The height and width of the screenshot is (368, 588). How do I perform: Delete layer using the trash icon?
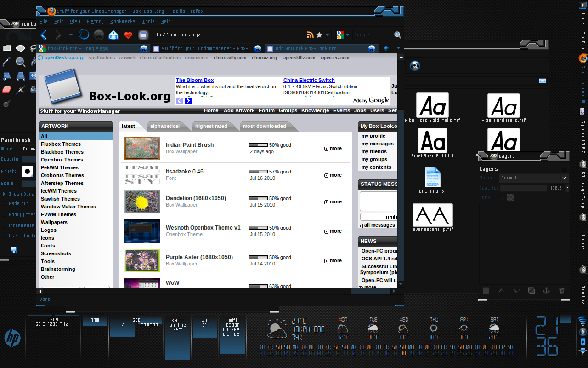point(561,290)
